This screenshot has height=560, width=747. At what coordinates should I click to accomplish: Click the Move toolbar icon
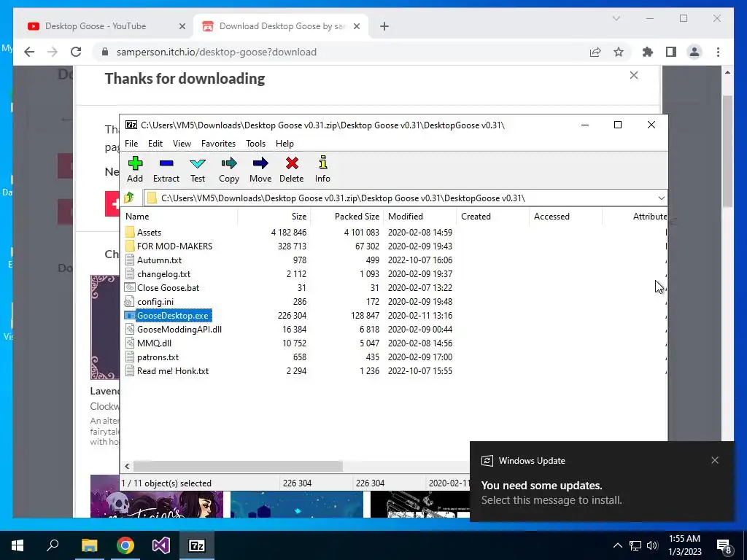pos(260,169)
